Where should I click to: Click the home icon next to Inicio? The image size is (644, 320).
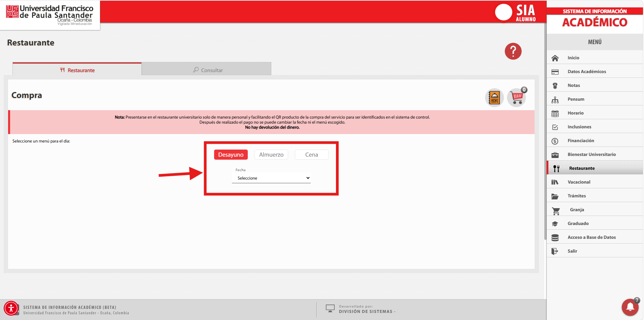555,58
